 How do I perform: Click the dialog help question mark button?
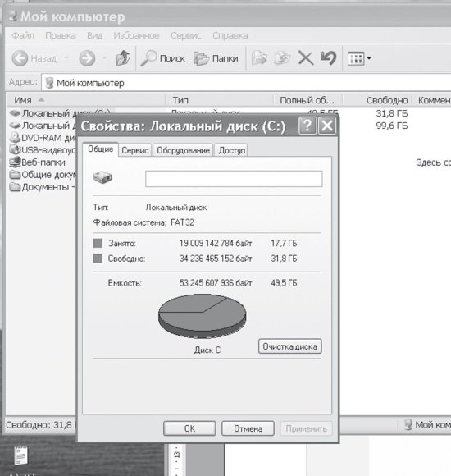(307, 126)
